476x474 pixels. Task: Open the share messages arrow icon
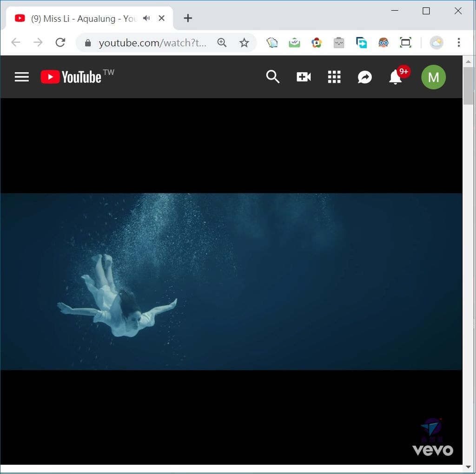[364, 77]
